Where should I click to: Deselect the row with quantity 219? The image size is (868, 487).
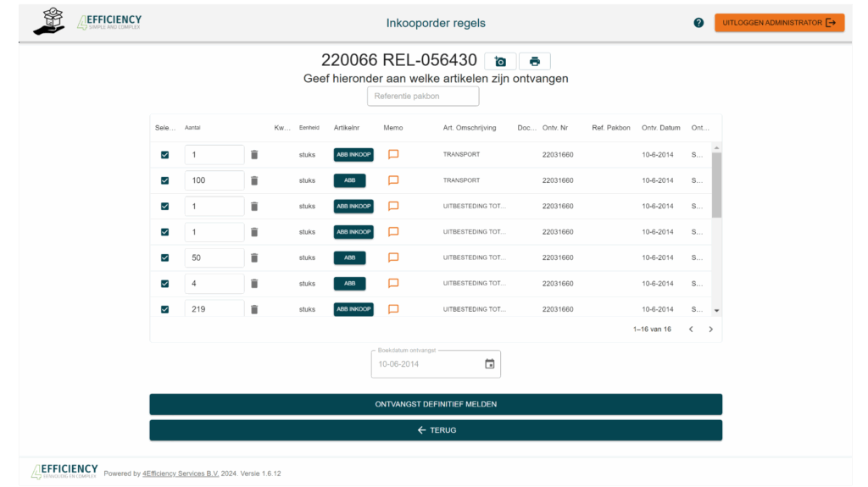[165, 309]
